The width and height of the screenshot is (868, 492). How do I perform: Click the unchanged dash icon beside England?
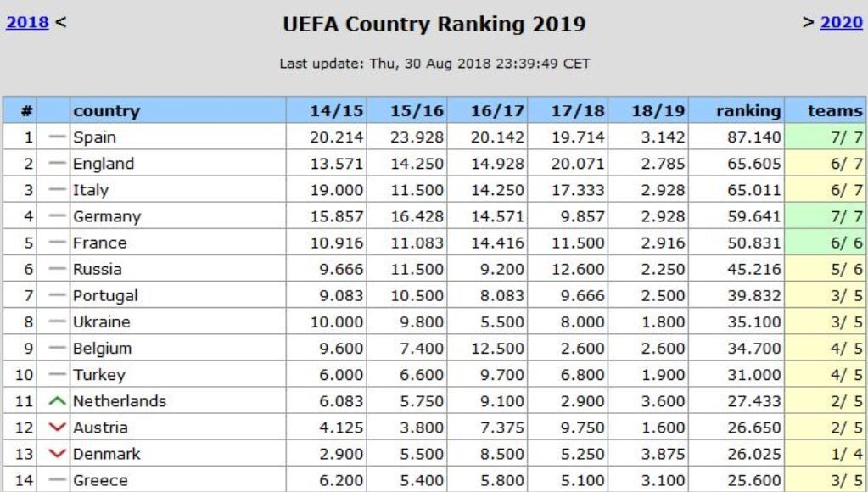coord(58,164)
